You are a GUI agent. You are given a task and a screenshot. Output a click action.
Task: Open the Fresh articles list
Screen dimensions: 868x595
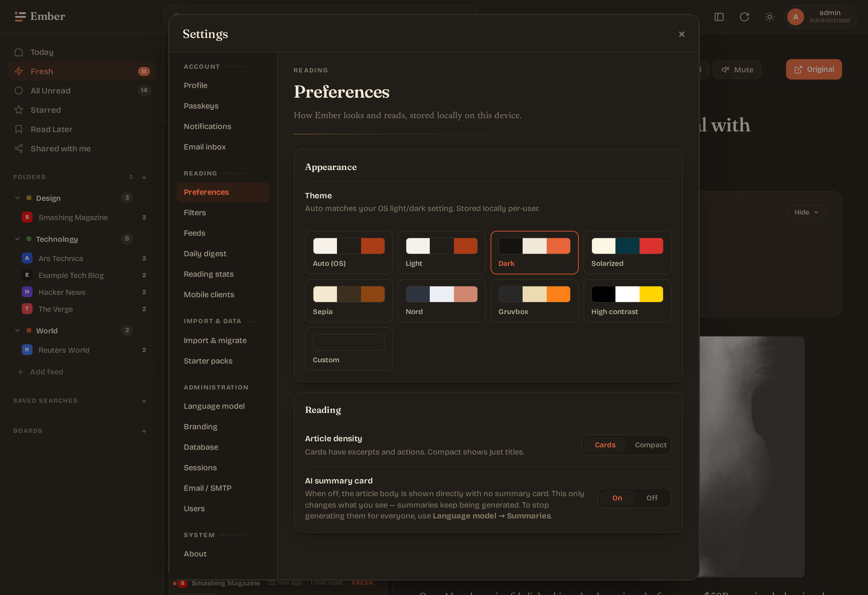[x=81, y=71]
